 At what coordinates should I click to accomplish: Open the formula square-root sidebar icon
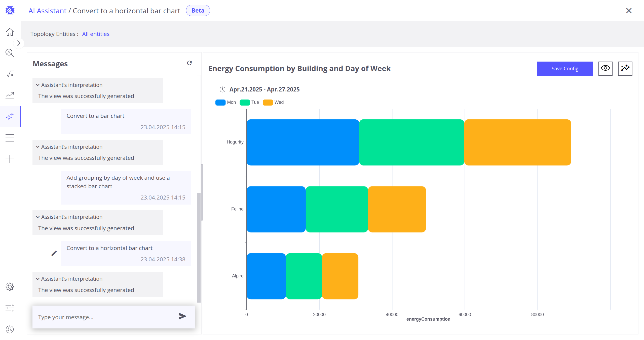(10, 74)
